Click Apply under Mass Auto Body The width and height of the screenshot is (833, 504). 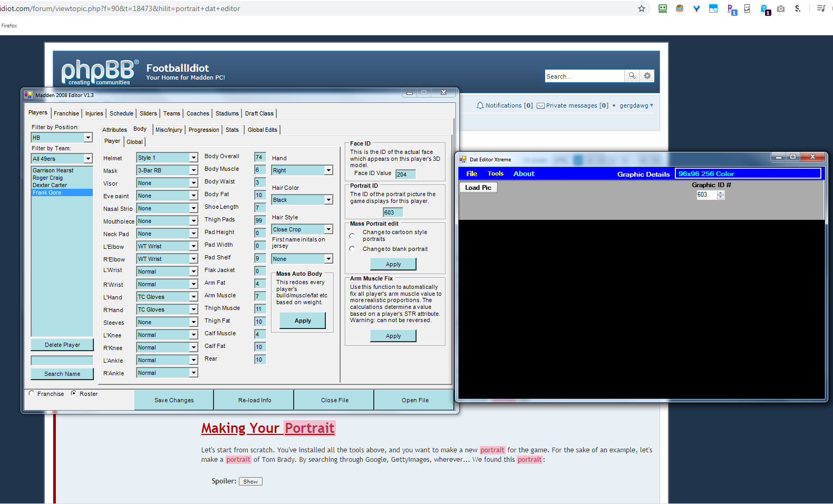click(303, 321)
